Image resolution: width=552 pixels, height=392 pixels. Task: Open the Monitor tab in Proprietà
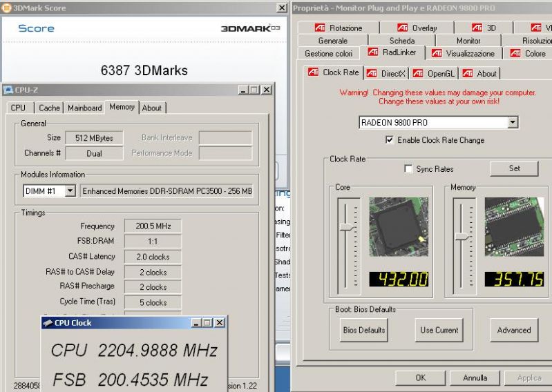(x=468, y=41)
